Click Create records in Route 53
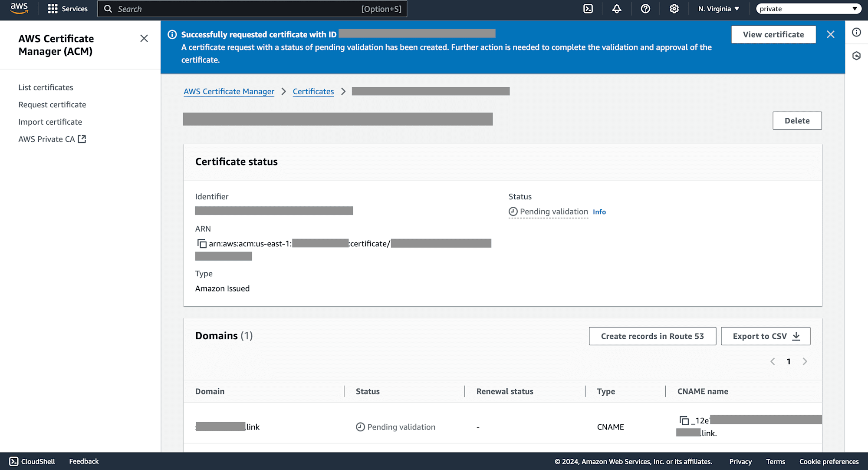This screenshot has width=868, height=470. tap(652, 336)
